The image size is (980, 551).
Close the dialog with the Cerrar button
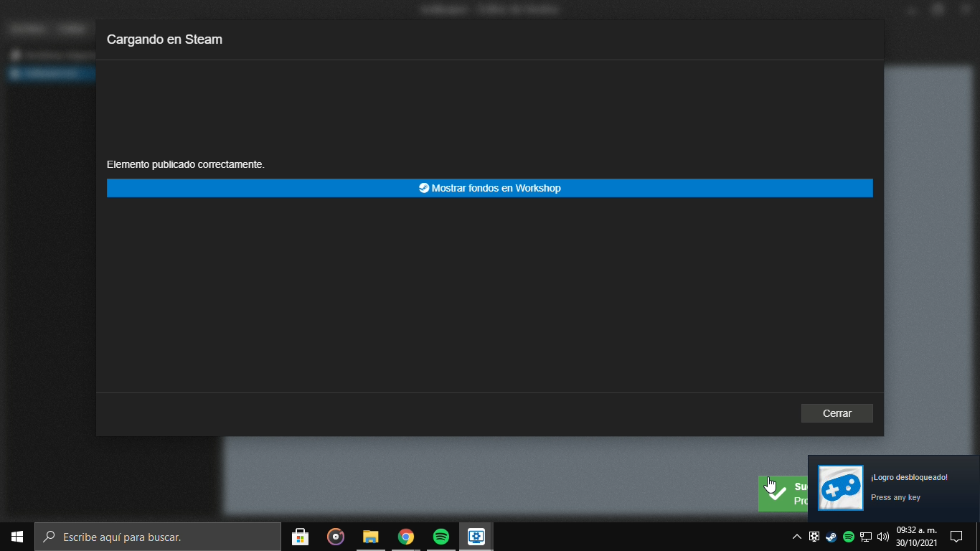coord(837,413)
